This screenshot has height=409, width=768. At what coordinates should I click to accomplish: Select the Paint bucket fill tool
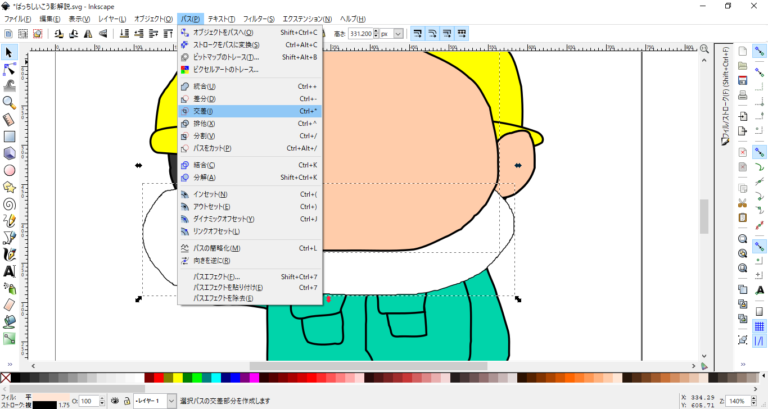pyautogui.click(x=9, y=322)
